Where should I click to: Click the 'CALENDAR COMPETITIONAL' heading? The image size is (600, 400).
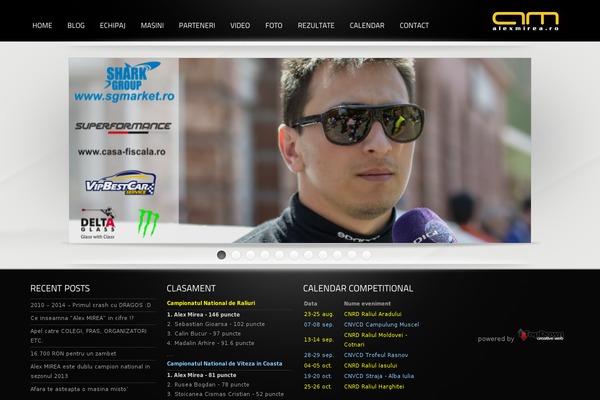358,289
